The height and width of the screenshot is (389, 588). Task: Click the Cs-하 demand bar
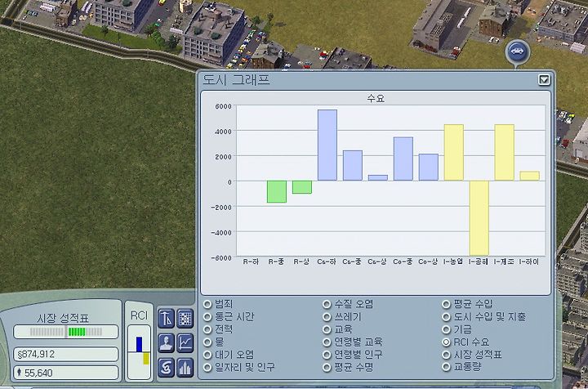pyautogui.click(x=327, y=145)
